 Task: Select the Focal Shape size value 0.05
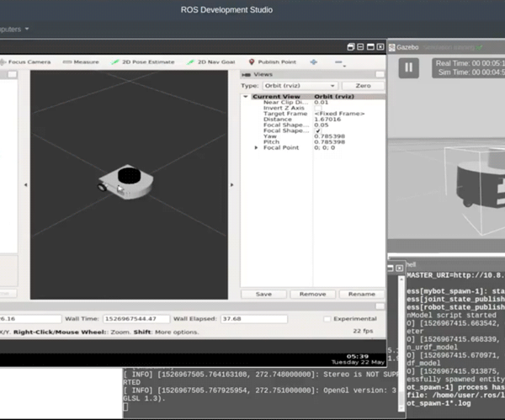coord(322,125)
